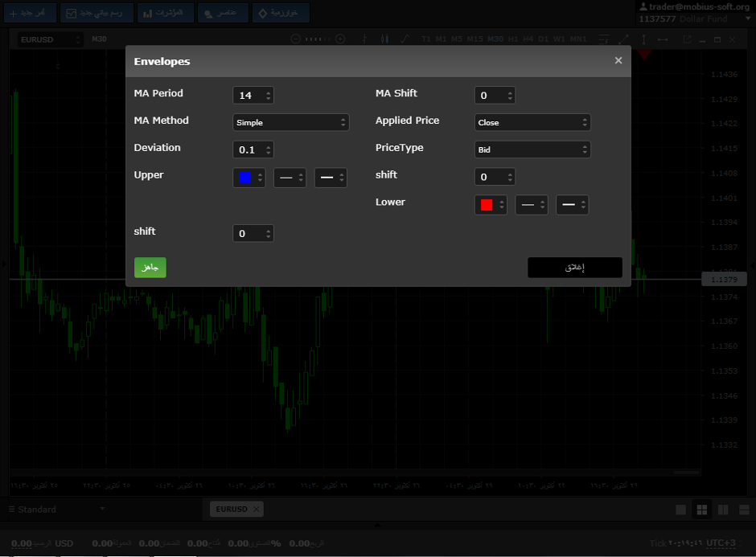Click the UTC+3 timezone link
This screenshot has width=756, height=557.
pos(721,543)
